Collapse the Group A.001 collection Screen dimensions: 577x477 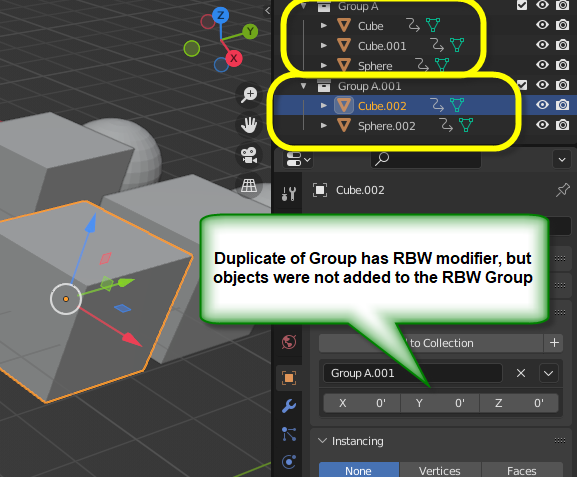tap(304, 86)
